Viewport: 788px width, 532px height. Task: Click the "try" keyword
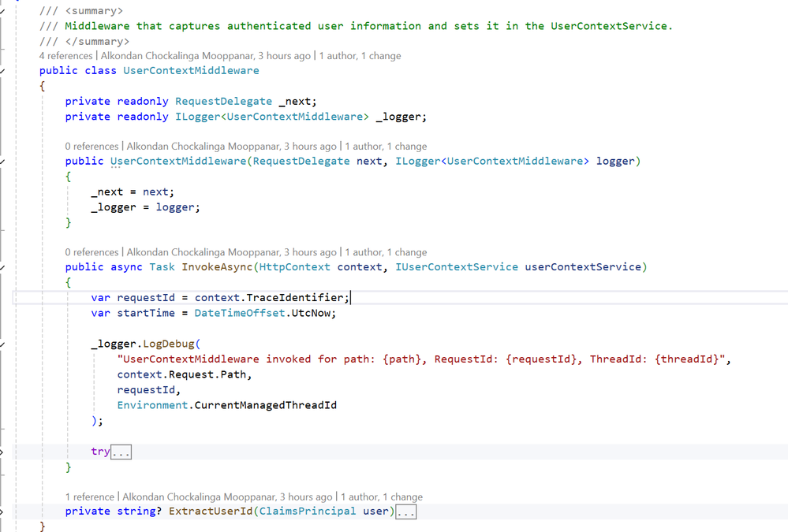click(x=100, y=451)
